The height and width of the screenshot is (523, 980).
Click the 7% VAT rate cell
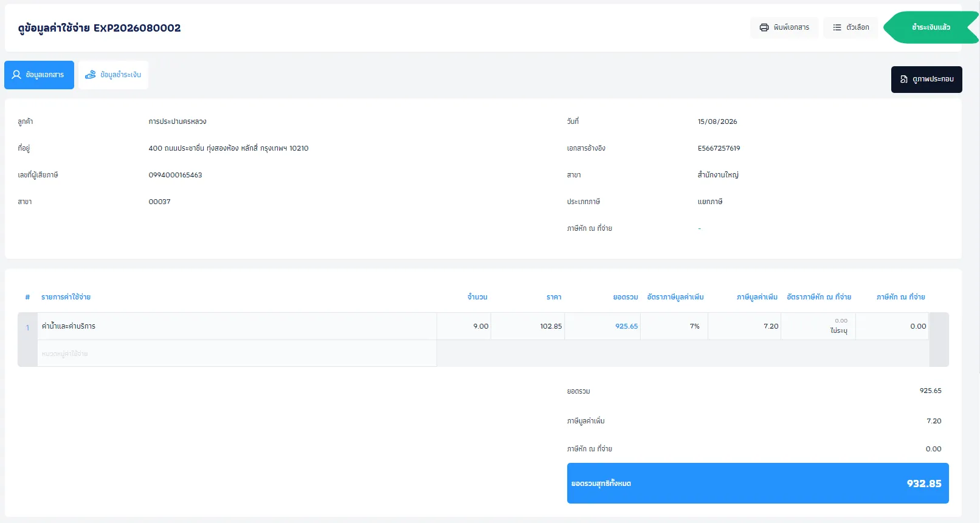[x=674, y=326]
